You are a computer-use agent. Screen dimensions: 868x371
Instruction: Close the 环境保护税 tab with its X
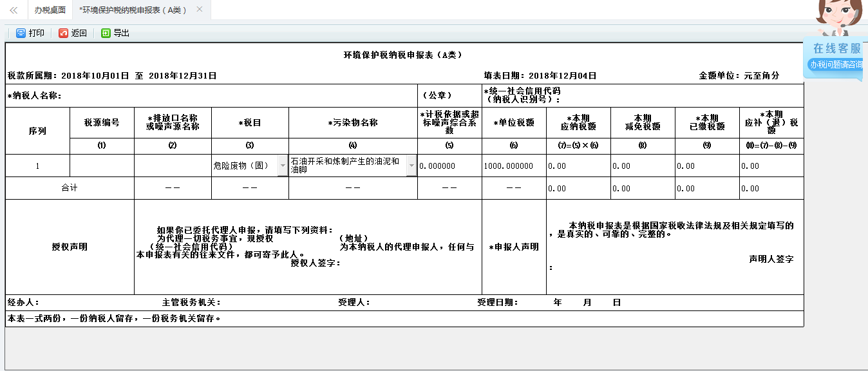tap(200, 10)
